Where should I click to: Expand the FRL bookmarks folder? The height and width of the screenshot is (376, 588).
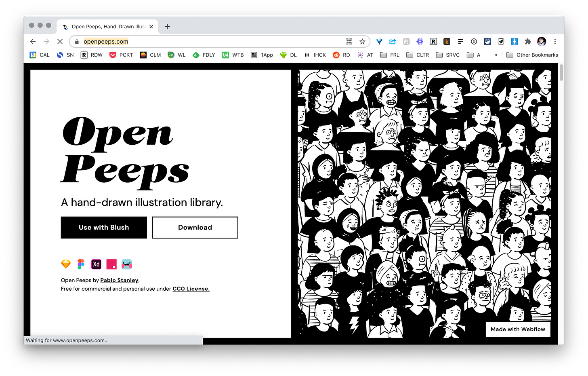[390, 55]
